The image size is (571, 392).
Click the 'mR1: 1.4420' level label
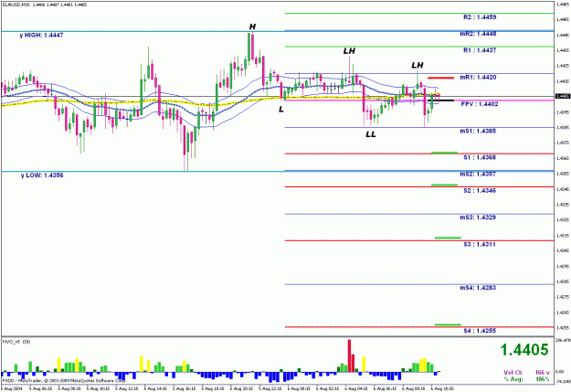coord(478,78)
